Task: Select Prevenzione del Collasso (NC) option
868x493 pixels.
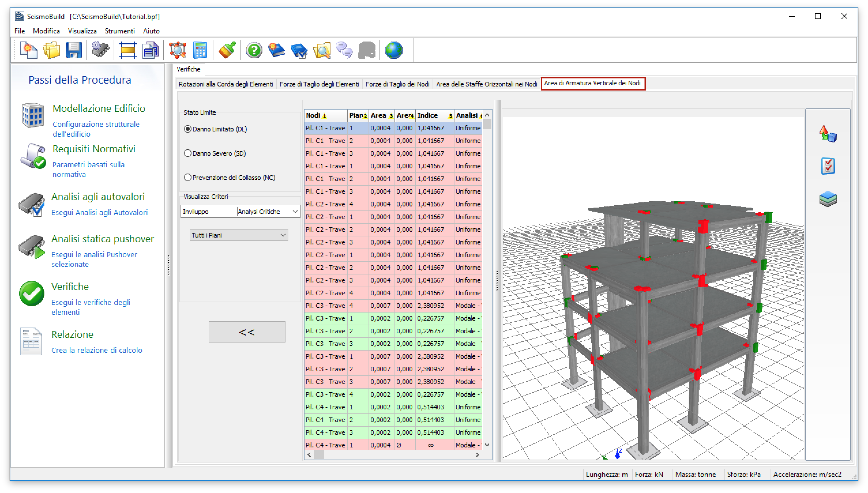Action: point(188,177)
